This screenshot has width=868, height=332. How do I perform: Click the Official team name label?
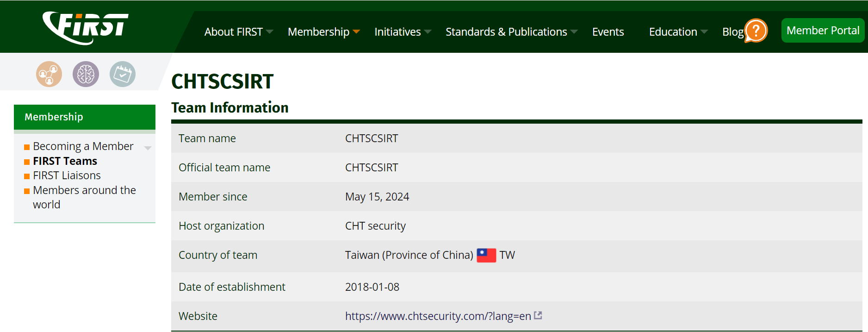224,168
